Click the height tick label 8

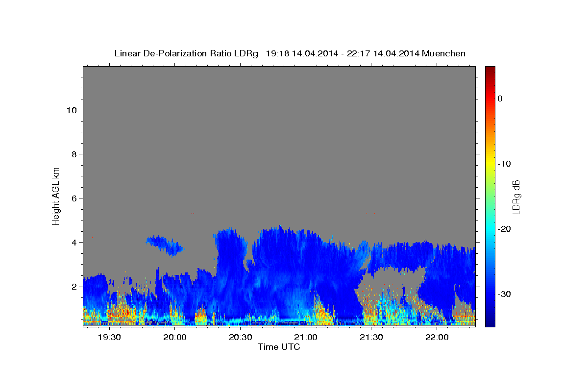point(73,154)
